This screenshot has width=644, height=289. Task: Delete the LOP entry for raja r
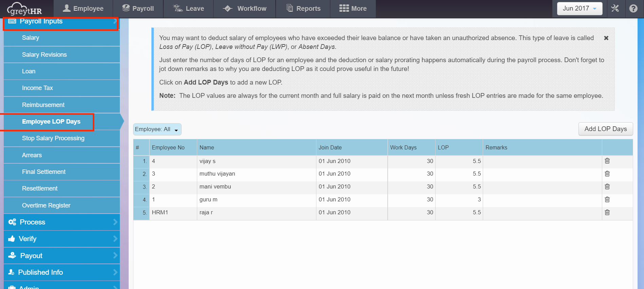pyautogui.click(x=607, y=212)
